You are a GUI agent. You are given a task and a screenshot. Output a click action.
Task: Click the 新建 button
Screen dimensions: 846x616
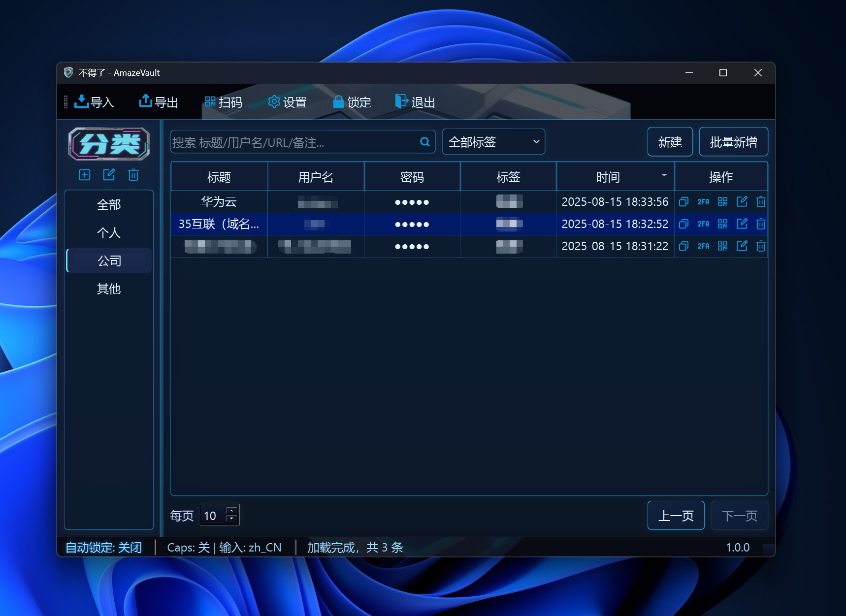coord(670,142)
